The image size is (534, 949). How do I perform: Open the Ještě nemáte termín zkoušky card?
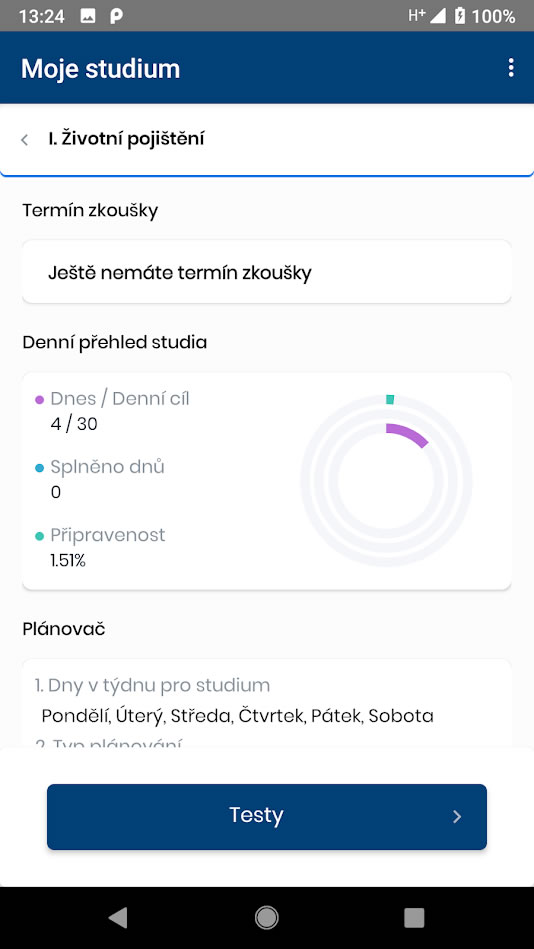266,272
